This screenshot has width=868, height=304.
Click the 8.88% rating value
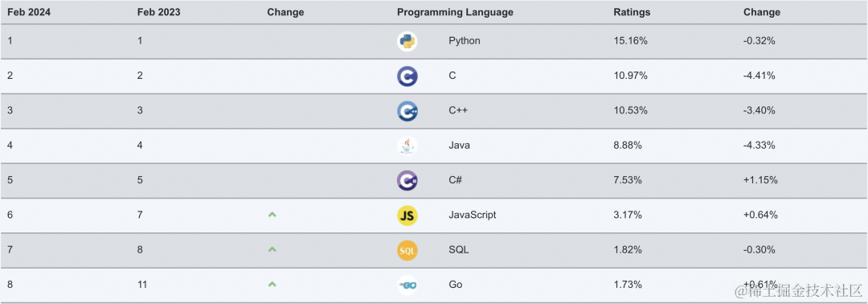tap(628, 145)
